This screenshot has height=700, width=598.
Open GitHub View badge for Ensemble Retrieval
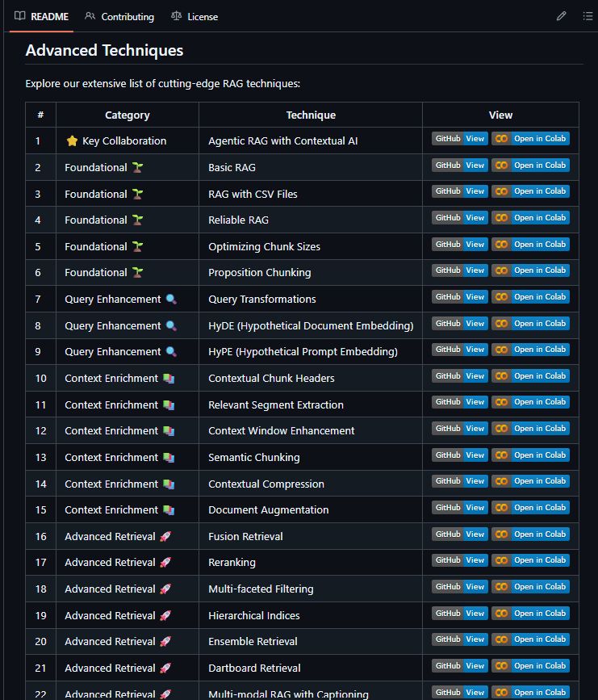coord(460,639)
